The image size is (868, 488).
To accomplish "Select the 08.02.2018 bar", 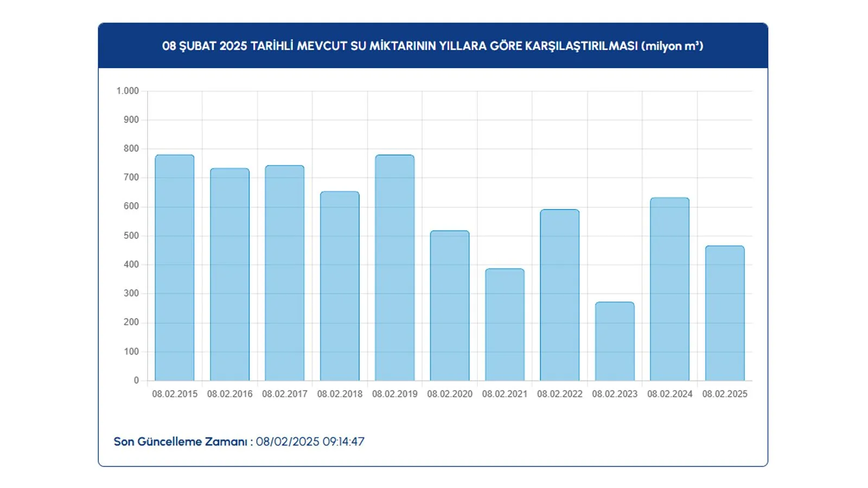I will point(340,286).
